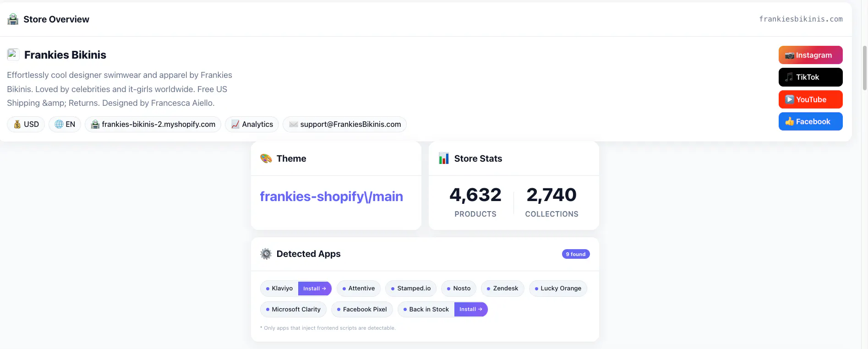Click the Store Overview shop icon
The image size is (868, 349).
tap(13, 19)
